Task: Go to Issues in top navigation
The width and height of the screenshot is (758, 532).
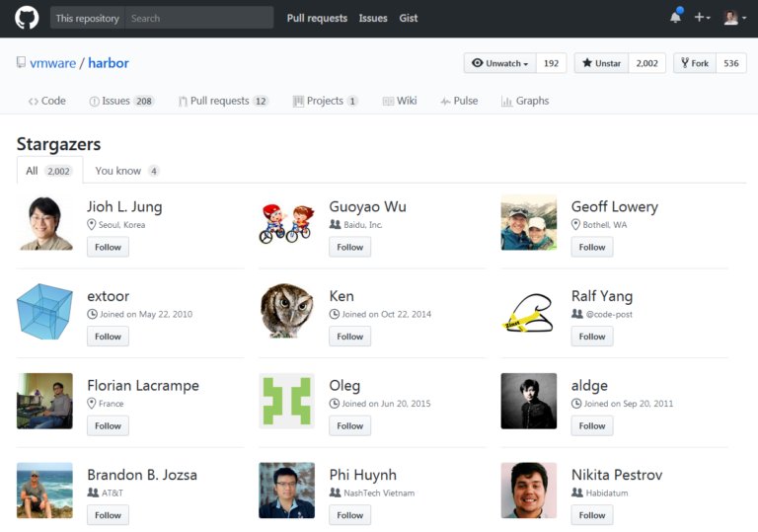Action: [x=373, y=19]
